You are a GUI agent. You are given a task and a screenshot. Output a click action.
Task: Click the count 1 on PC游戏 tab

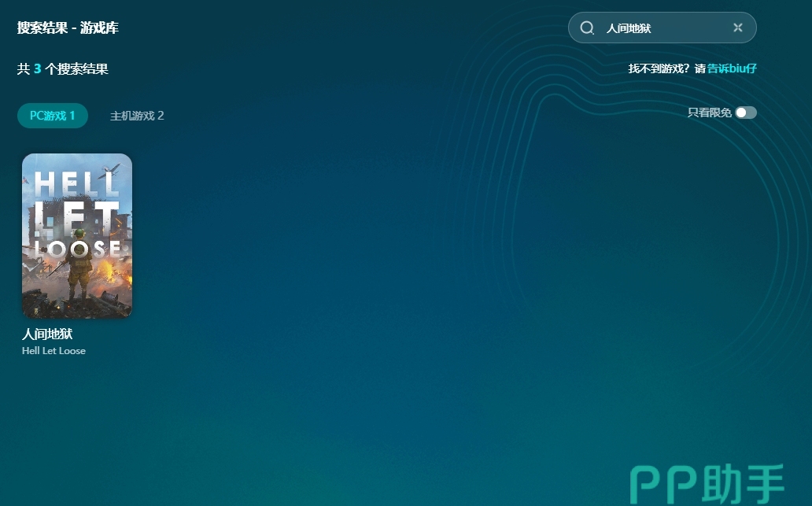tap(72, 116)
